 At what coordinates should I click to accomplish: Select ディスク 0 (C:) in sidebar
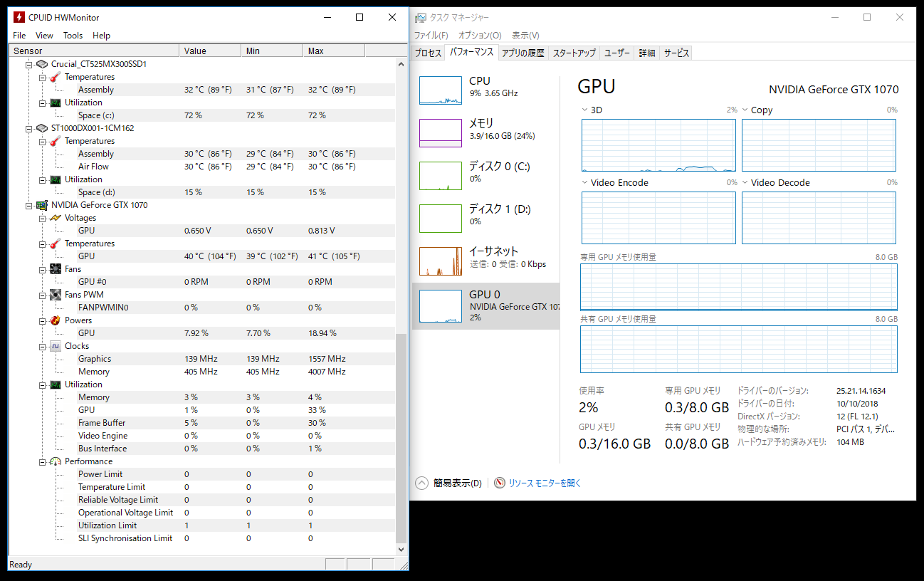pos(485,176)
